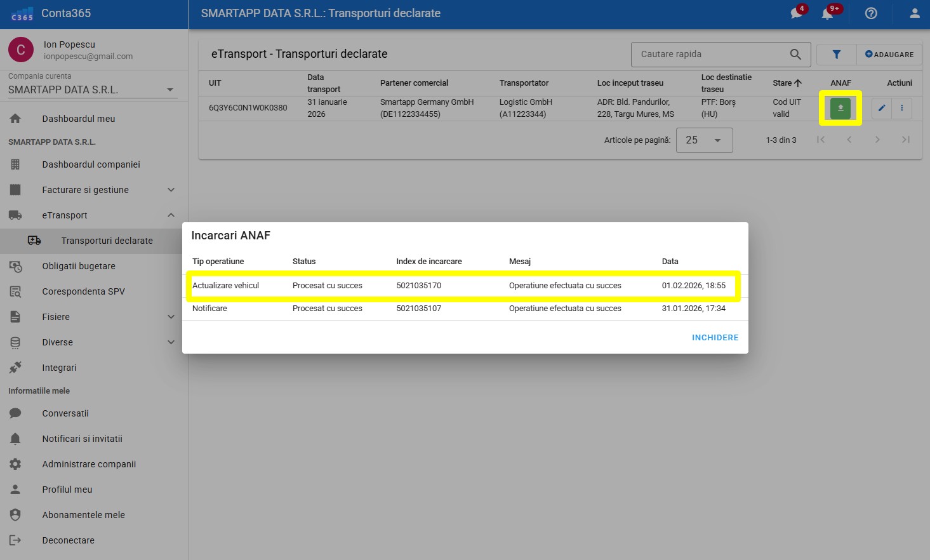Select Transporturi declarate in sidebar
930x560 pixels.
107,241
